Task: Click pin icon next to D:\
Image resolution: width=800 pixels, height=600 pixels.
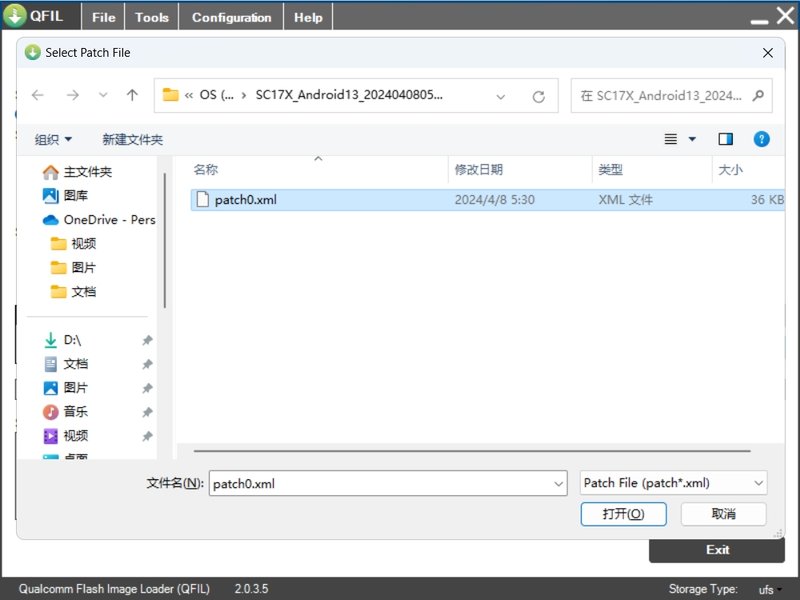Action: [147, 340]
